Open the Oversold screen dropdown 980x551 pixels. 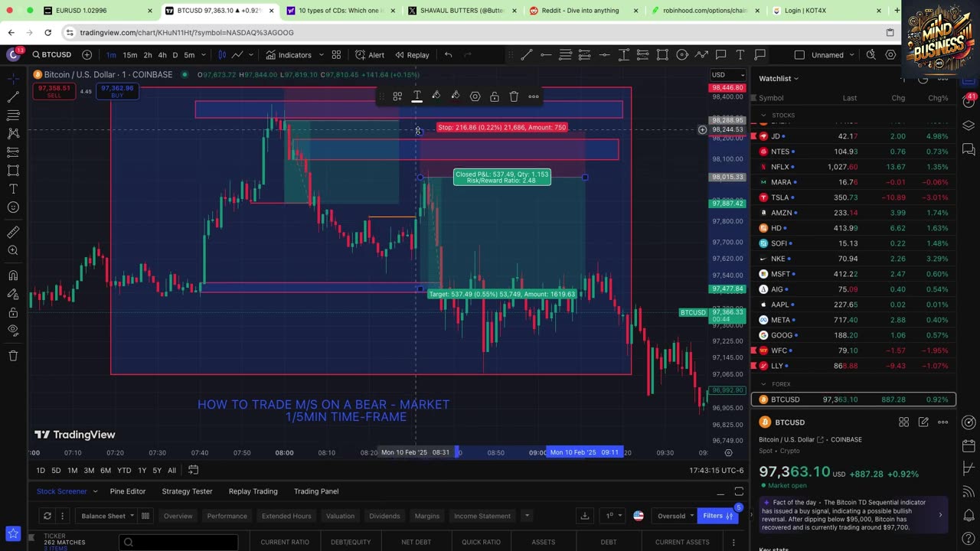click(x=675, y=516)
